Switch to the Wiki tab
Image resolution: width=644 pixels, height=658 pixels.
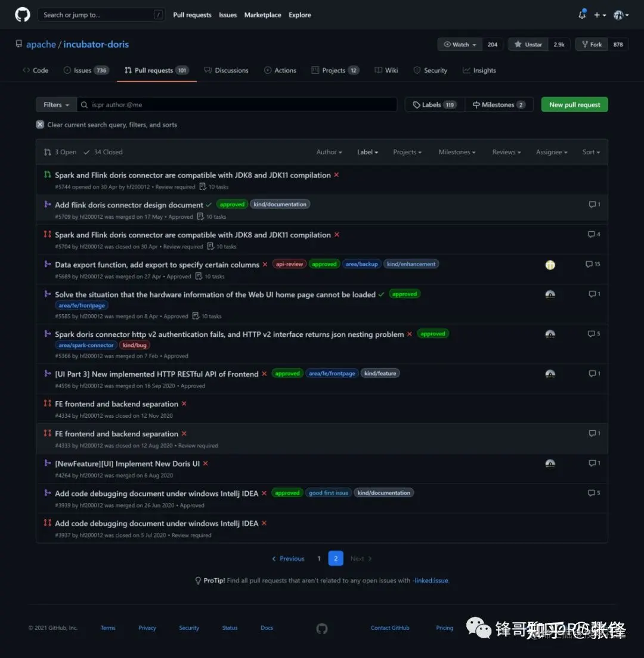tap(386, 70)
